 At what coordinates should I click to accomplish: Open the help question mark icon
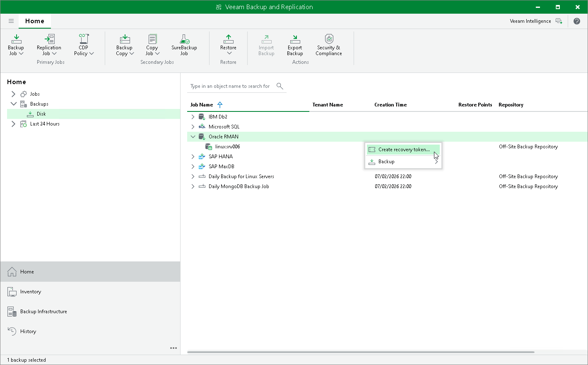(x=577, y=21)
